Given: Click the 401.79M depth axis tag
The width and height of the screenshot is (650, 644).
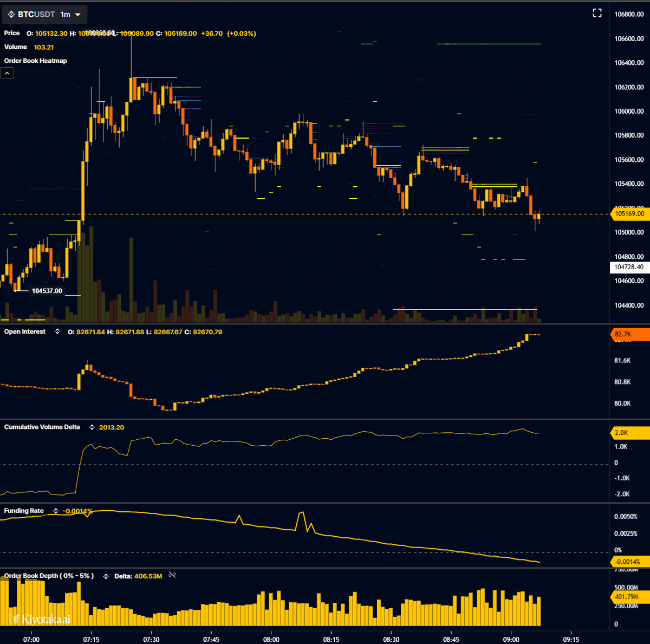Looking at the screenshot, I should (629, 597).
